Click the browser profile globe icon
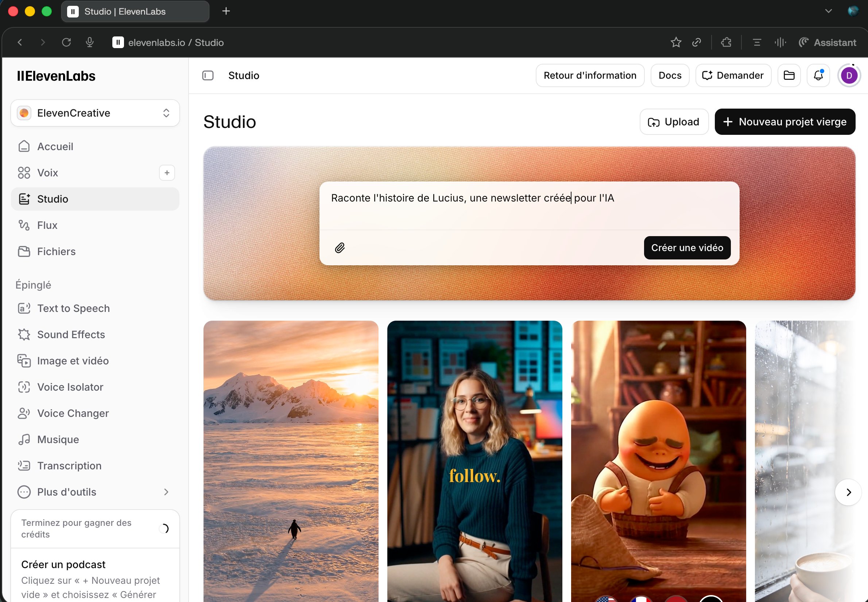The width and height of the screenshot is (868, 602). 853,11
